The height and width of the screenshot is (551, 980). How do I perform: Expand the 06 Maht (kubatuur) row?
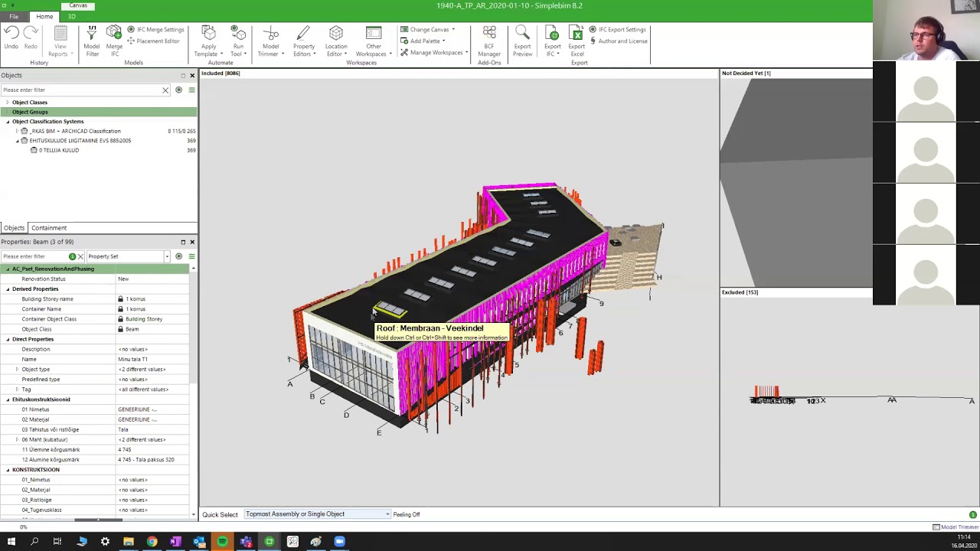pyautogui.click(x=17, y=440)
